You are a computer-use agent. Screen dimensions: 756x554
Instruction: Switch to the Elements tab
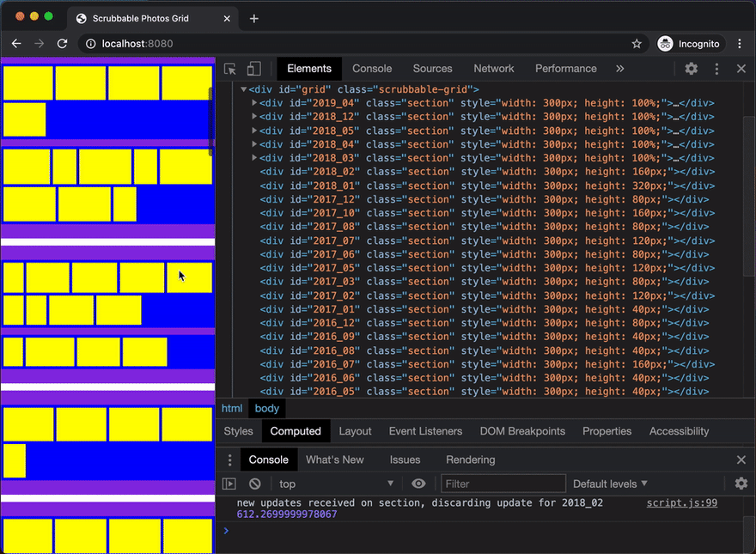click(x=309, y=69)
